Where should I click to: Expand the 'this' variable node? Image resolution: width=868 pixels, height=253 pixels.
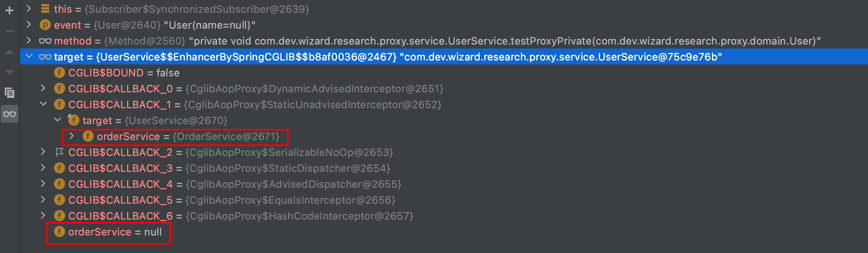29,8
